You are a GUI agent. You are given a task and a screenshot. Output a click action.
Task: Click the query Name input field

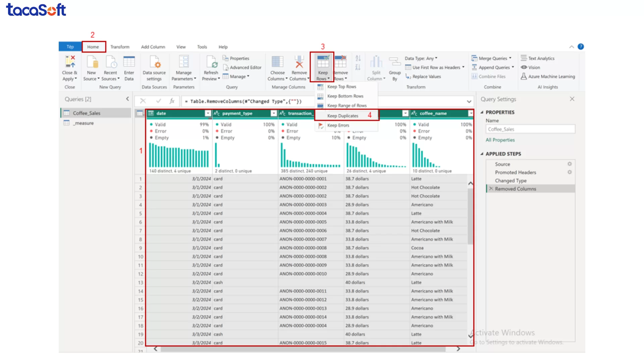(530, 129)
